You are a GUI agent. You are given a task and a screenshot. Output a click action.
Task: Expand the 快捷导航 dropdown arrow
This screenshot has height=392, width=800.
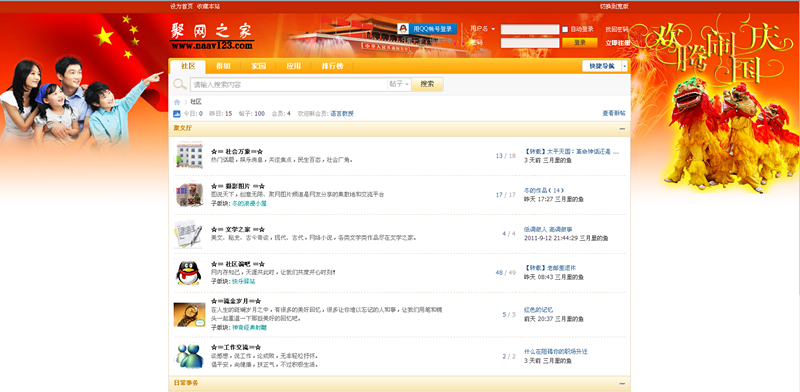(624, 66)
